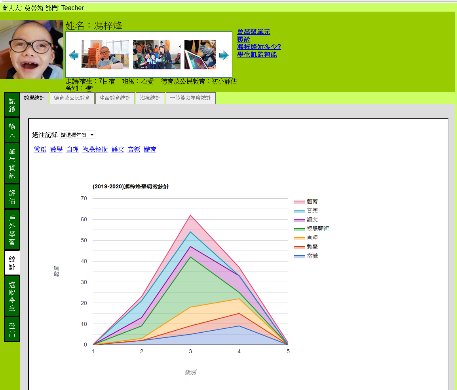Expand the statistics range dropdown above subject links
457x390 pixels.
(x=77, y=135)
